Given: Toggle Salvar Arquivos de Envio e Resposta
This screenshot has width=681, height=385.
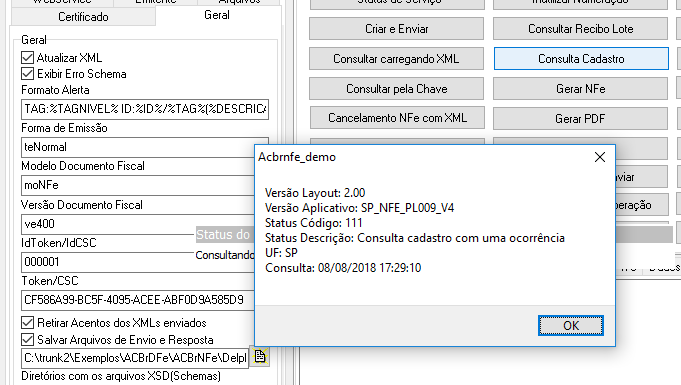Looking at the screenshot, I should point(27,339).
